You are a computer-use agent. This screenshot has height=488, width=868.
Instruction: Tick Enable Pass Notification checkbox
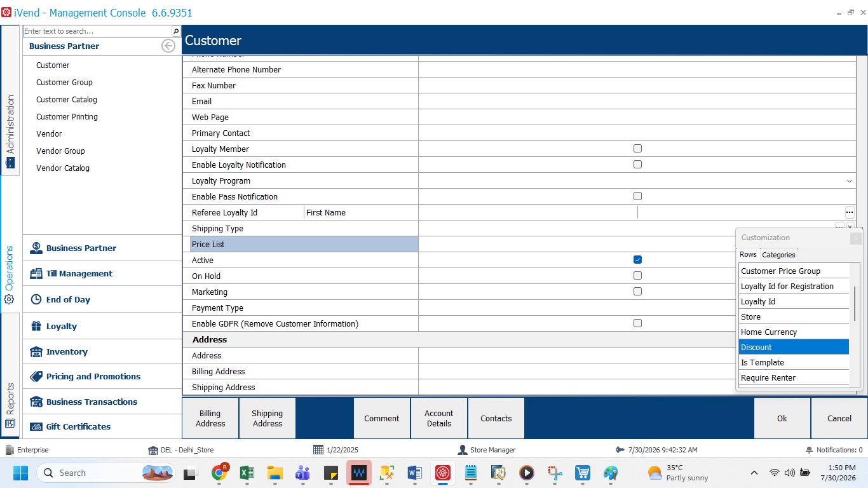637,196
